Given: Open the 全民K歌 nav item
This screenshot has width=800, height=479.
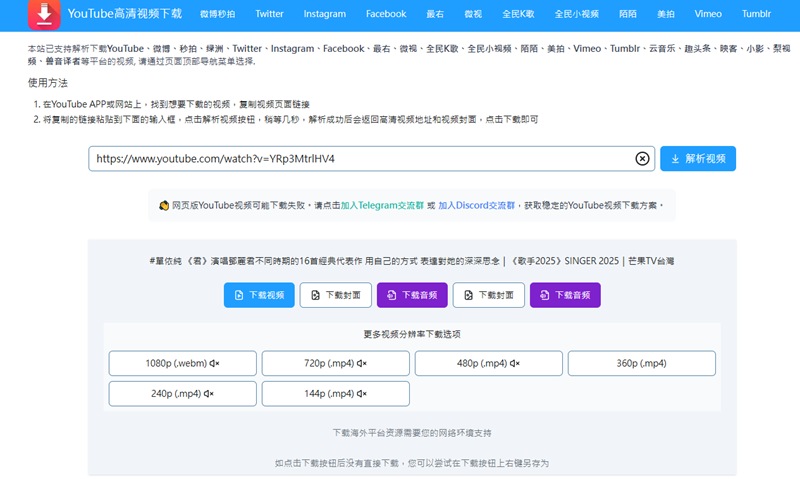Looking at the screenshot, I should click(518, 14).
